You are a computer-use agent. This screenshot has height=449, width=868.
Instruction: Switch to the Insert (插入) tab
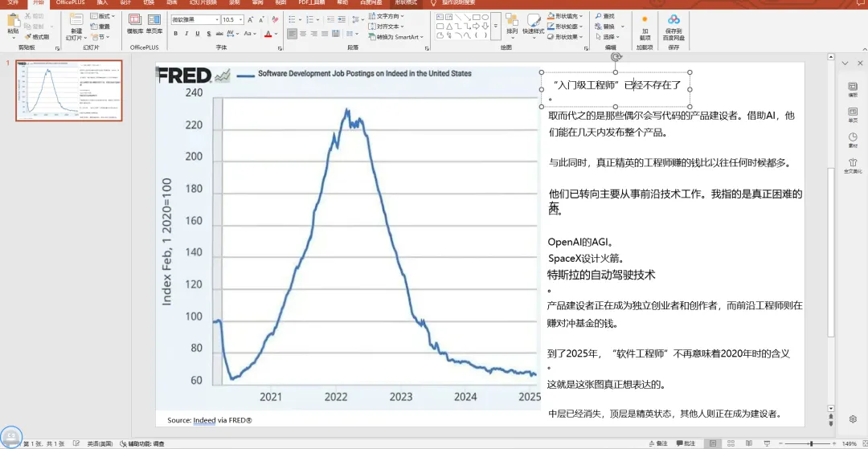102,2
